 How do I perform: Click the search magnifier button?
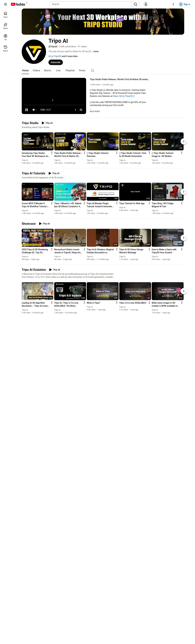pyautogui.click(x=135, y=4)
